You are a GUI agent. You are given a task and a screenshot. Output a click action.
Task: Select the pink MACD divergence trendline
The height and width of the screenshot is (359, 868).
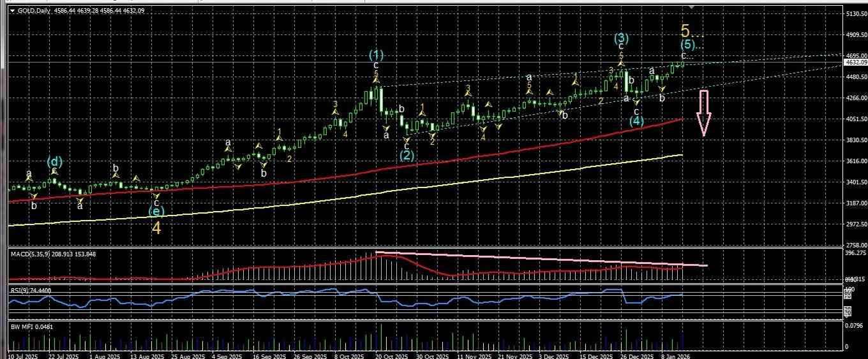542,259
